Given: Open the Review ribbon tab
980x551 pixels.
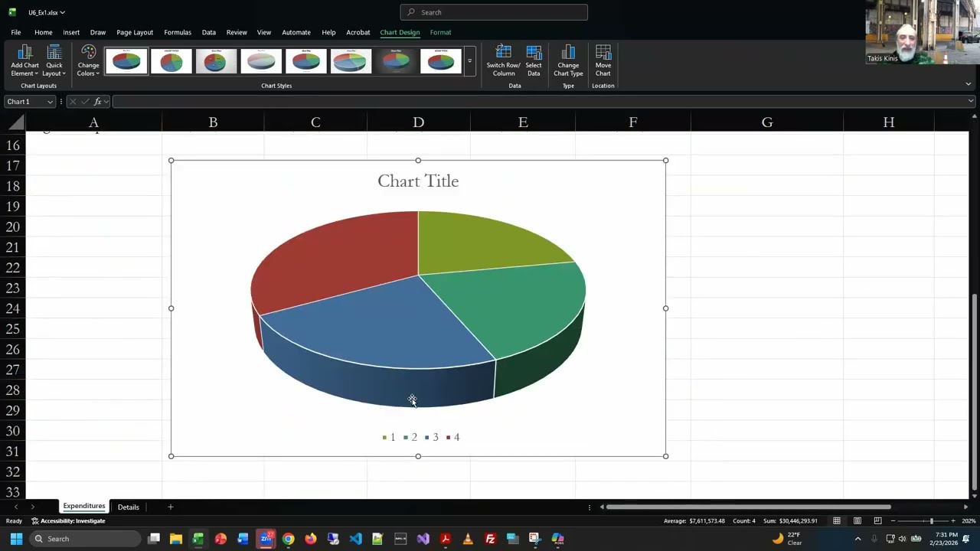Looking at the screenshot, I should point(237,32).
